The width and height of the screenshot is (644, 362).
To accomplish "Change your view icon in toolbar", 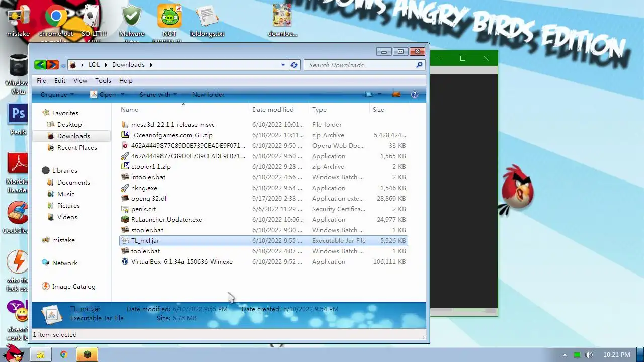I will click(x=369, y=94).
